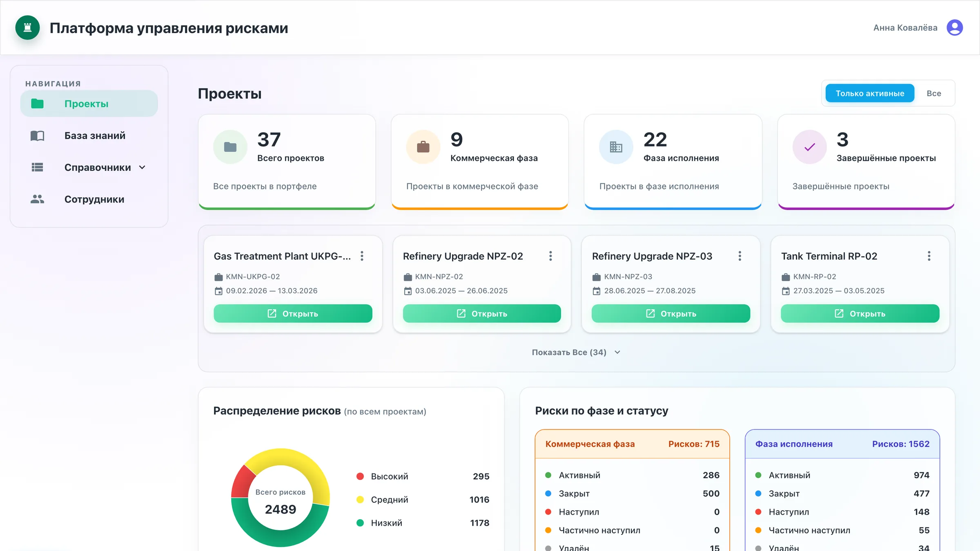This screenshot has width=980, height=551.
Task: Click the folder icon in the Всего проектов card
Action: pos(230,147)
